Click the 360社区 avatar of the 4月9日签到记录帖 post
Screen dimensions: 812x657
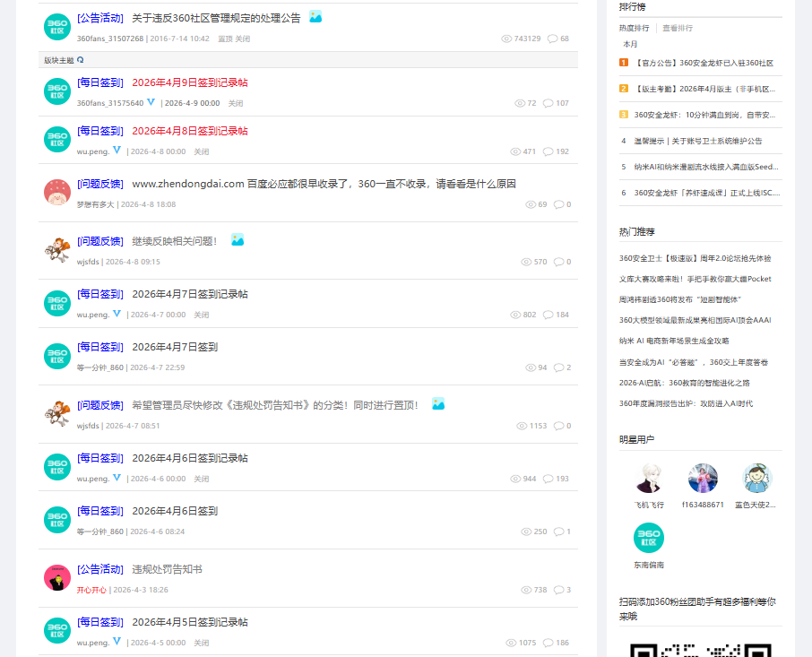pyautogui.click(x=57, y=91)
